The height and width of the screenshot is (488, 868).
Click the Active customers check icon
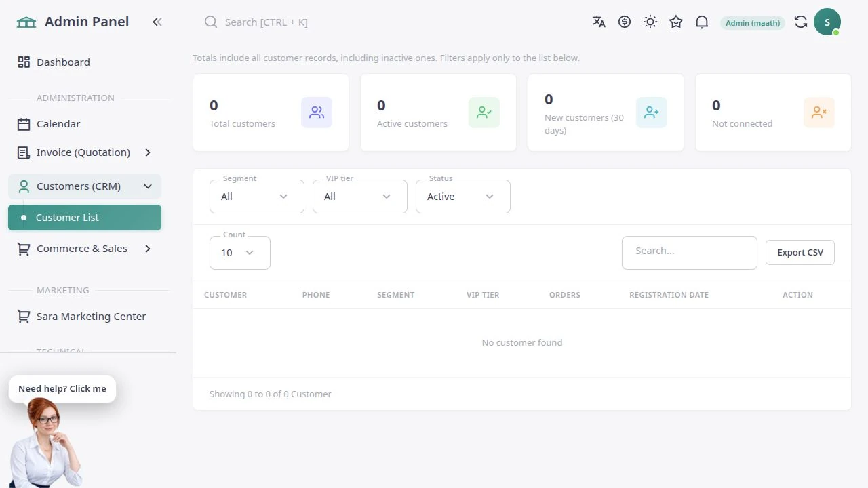[x=484, y=113]
